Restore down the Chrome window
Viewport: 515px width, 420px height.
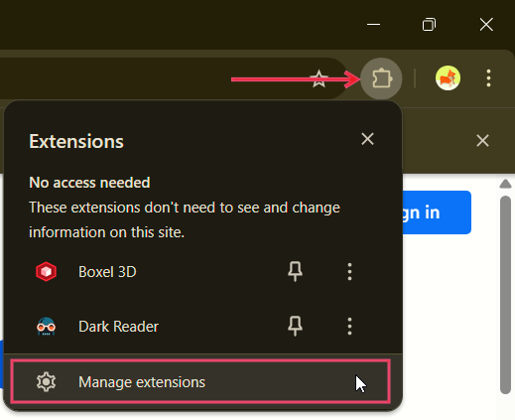click(x=429, y=25)
